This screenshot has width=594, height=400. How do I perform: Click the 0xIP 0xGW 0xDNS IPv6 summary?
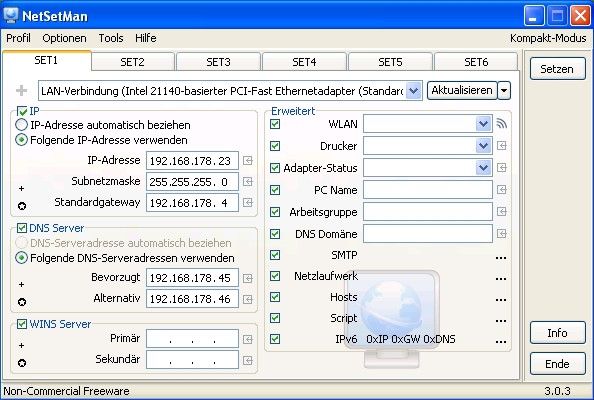pos(411,339)
